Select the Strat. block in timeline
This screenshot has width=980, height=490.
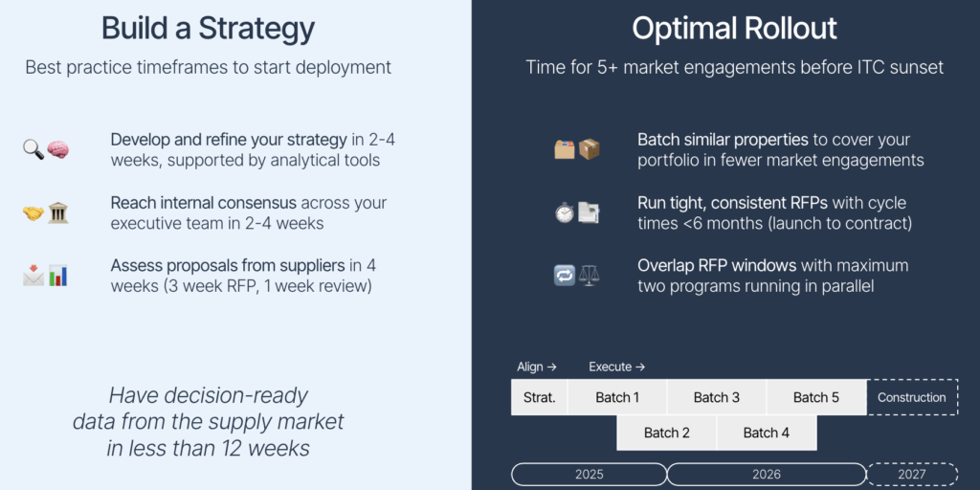point(540,397)
